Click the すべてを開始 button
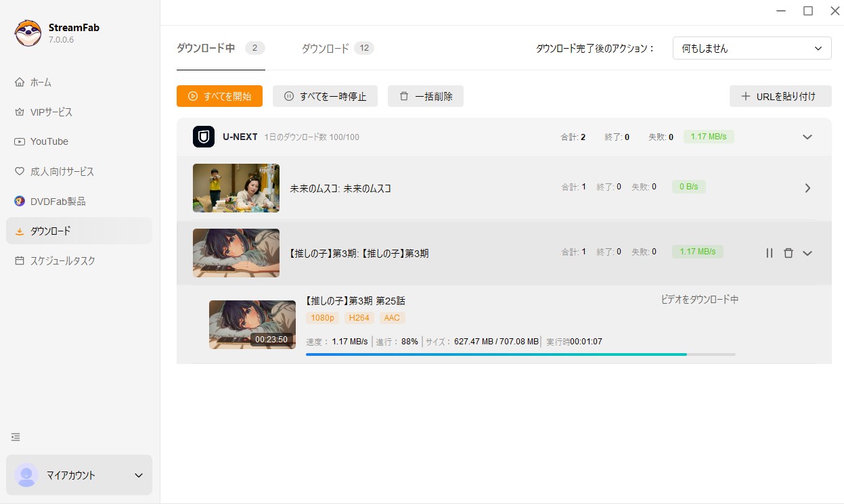This screenshot has height=504, width=844. point(219,96)
